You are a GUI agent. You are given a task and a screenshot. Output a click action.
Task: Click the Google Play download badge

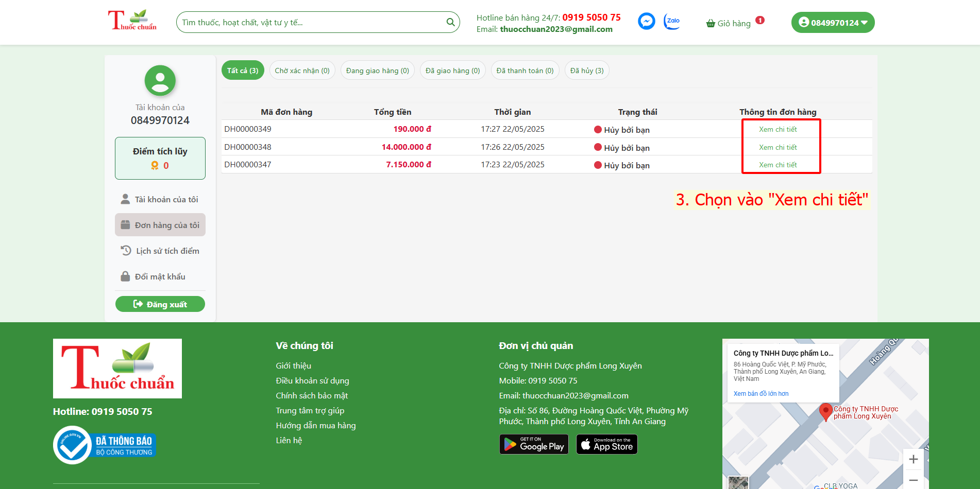534,444
